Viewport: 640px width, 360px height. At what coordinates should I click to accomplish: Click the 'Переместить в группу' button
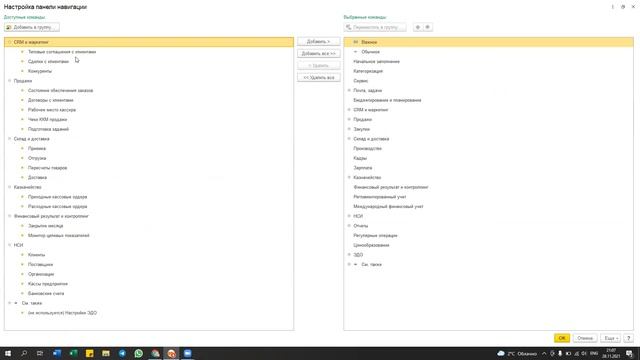pos(375,27)
